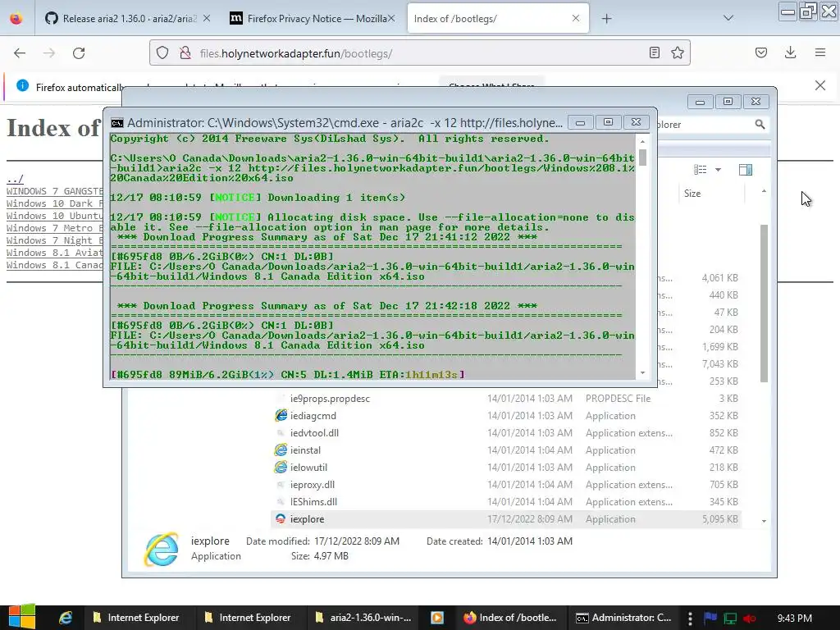Click the Explorer search magnifier icon
Image resolution: width=840 pixels, height=630 pixels.
760,125
